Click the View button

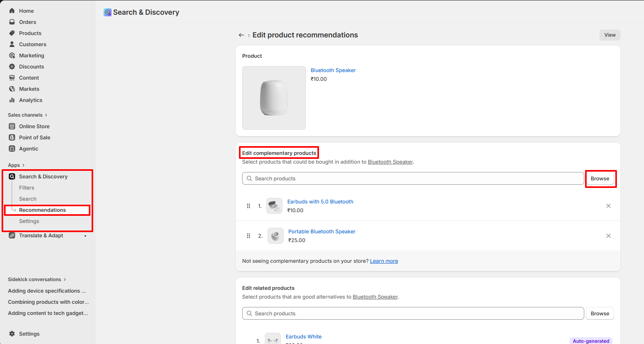point(610,35)
